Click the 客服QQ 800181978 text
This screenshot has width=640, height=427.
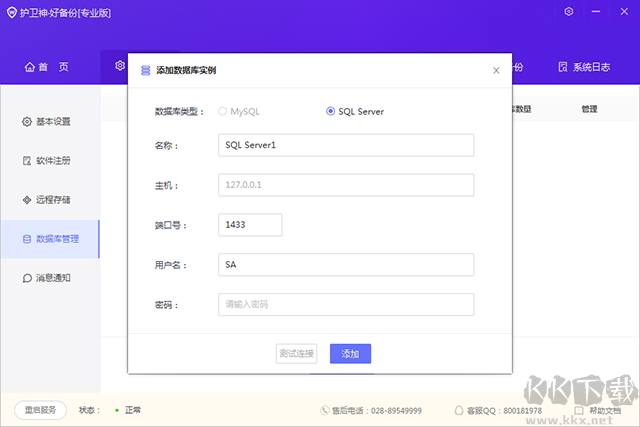[504, 410]
